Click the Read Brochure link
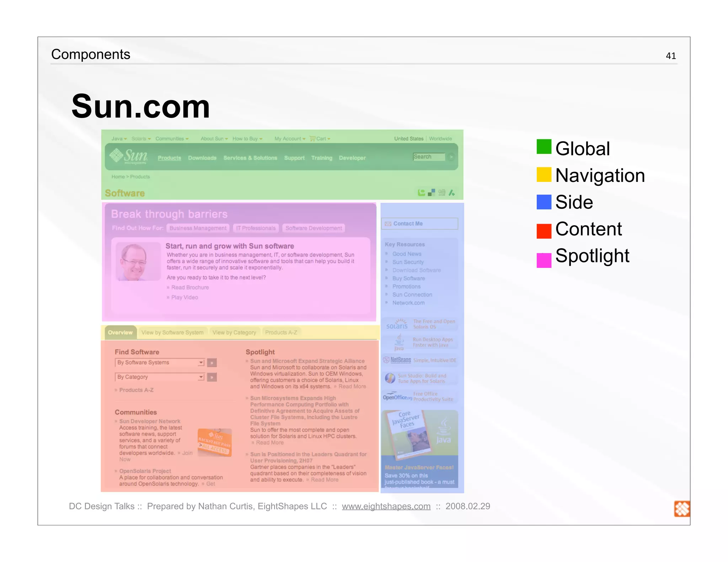The image size is (728, 562). click(190, 287)
